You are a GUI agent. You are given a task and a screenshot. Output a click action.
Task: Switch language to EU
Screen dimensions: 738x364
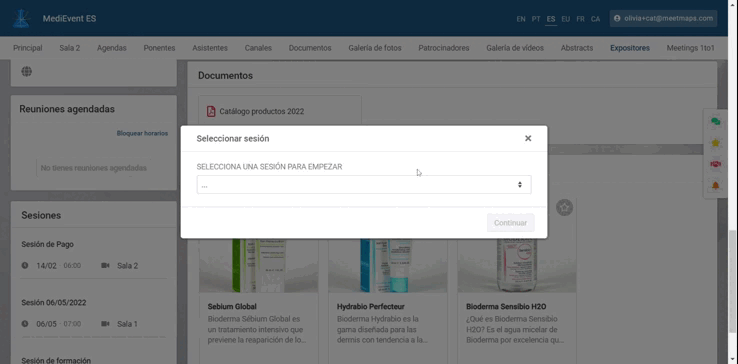566,19
